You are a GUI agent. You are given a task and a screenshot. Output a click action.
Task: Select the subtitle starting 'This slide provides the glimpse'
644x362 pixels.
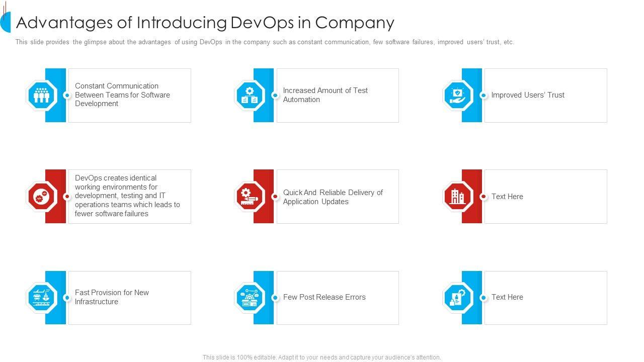pos(265,42)
